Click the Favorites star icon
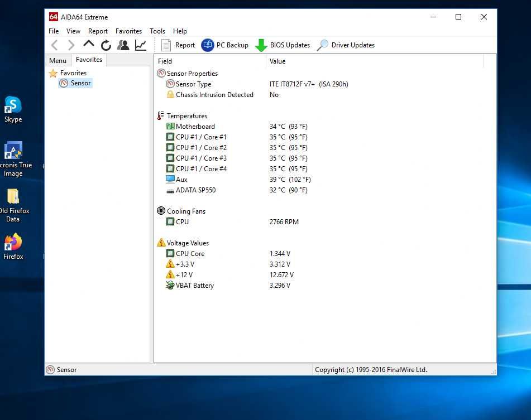This screenshot has height=420, width=531. [x=53, y=73]
